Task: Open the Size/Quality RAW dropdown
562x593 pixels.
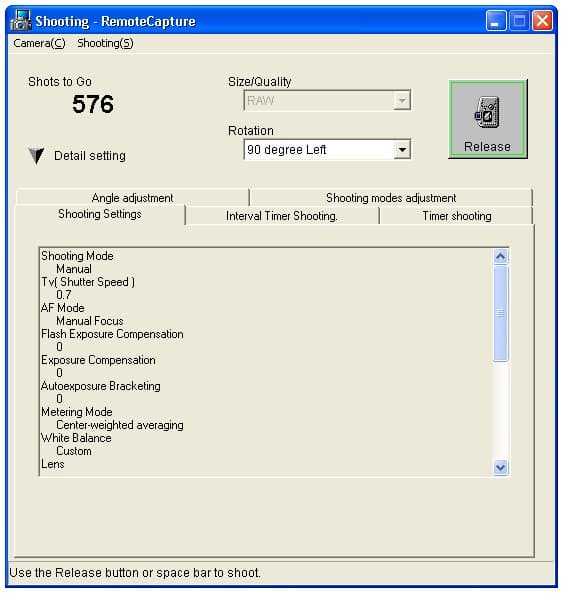Action: [402, 101]
